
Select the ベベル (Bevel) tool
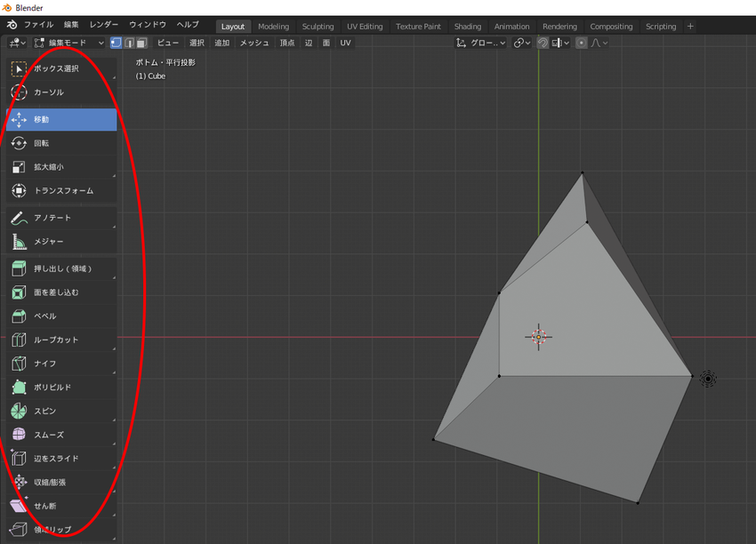coord(61,316)
